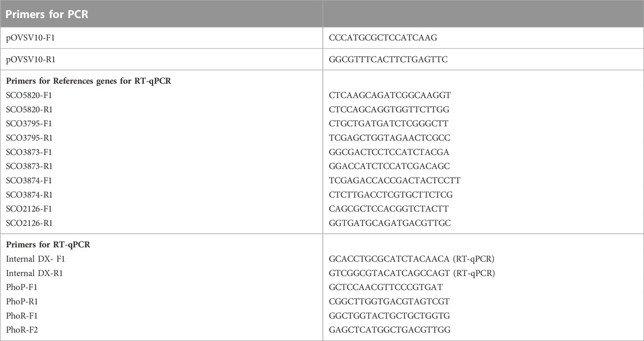Select the pOVSV10-R1 primer name

coord(31,60)
